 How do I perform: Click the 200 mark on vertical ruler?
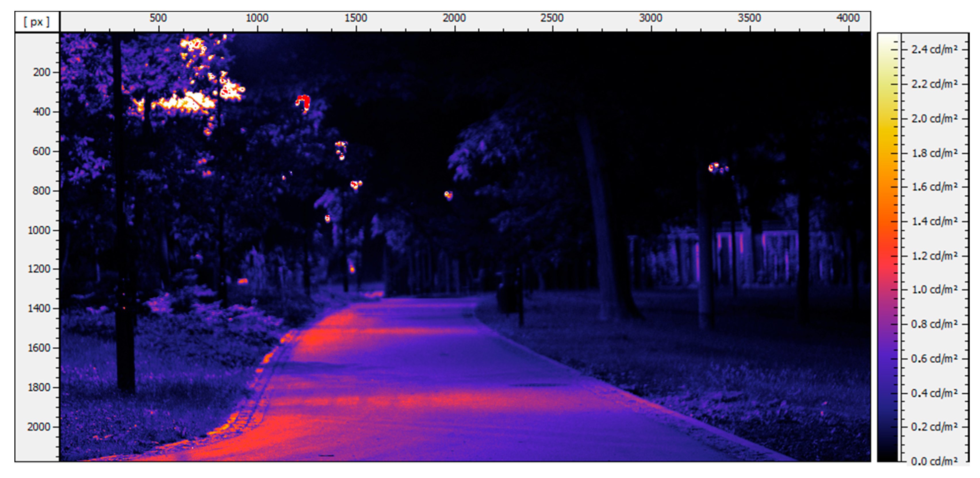(41, 72)
